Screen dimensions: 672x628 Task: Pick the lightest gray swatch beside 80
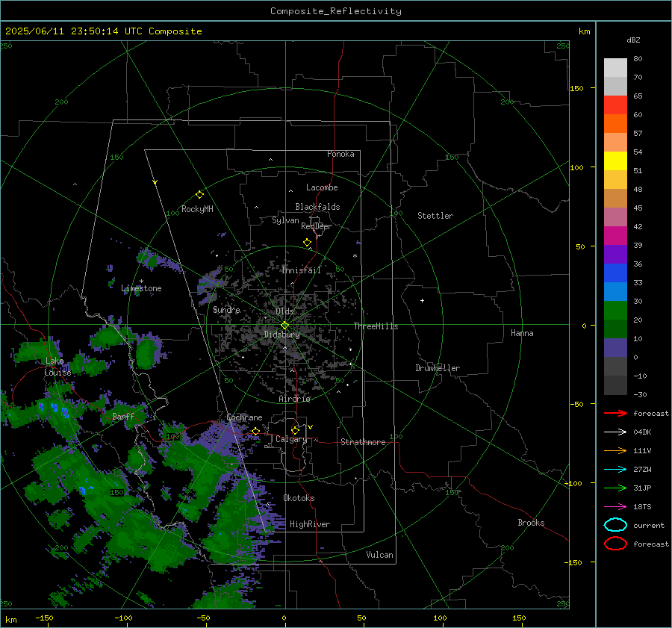pos(615,67)
